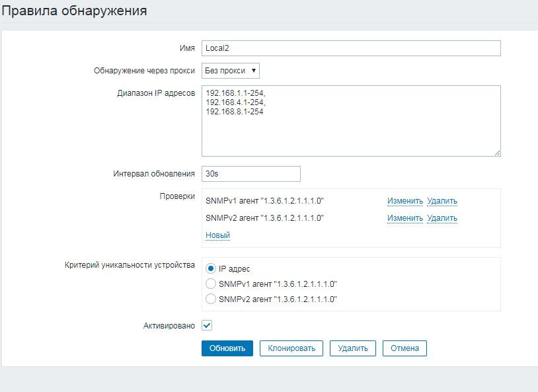Select SNMPv1 агент uniqueness radio button
This screenshot has height=392, width=538.
click(211, 284)
